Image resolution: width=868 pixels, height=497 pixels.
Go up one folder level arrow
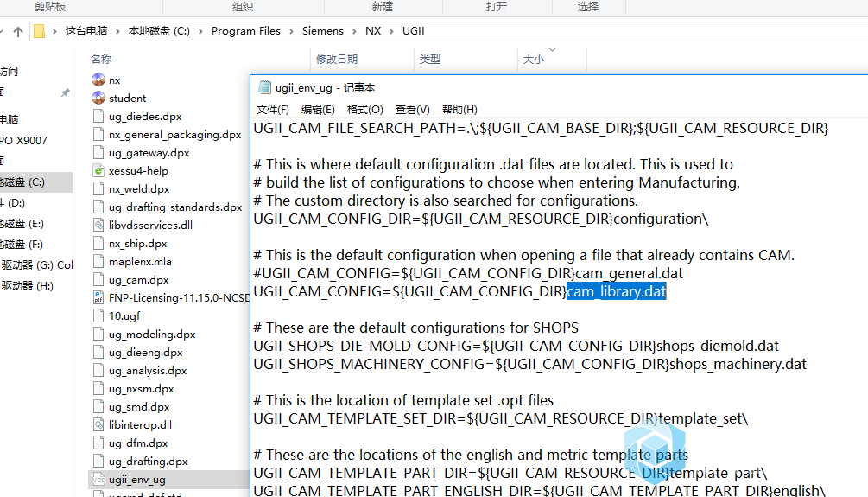tap(18, 32)
